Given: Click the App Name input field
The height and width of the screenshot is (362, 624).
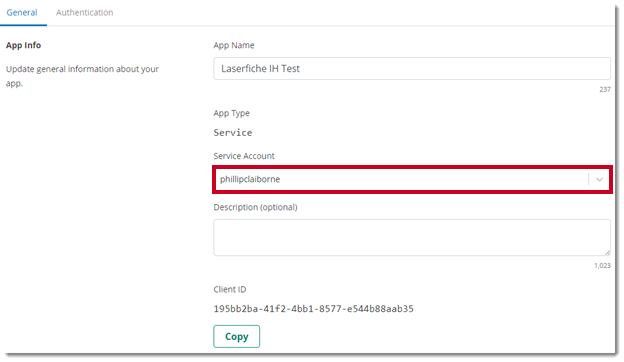Looking at the screenshot, I should pos(411,68).
